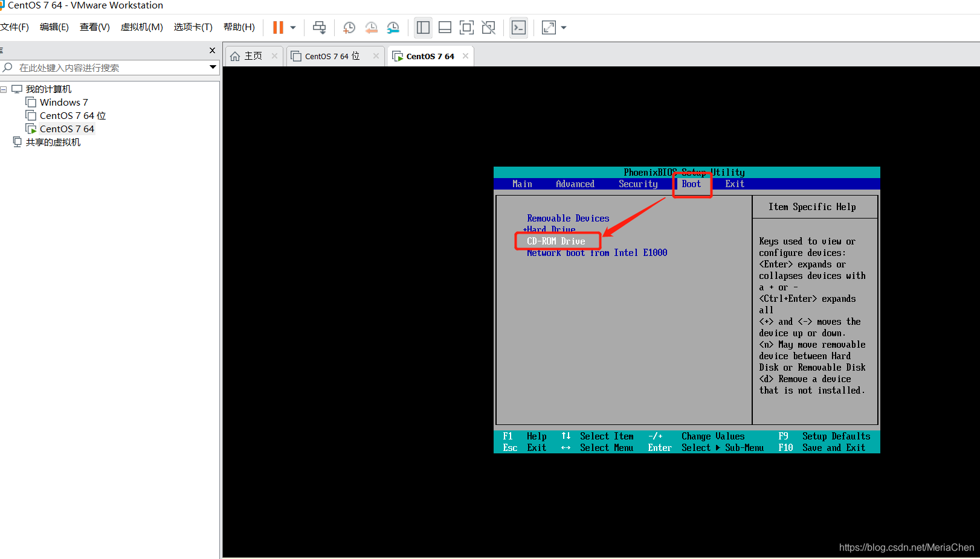Select the CD-ROM Drive boot entry
980x559 pixels.
[x=556, y=241]
